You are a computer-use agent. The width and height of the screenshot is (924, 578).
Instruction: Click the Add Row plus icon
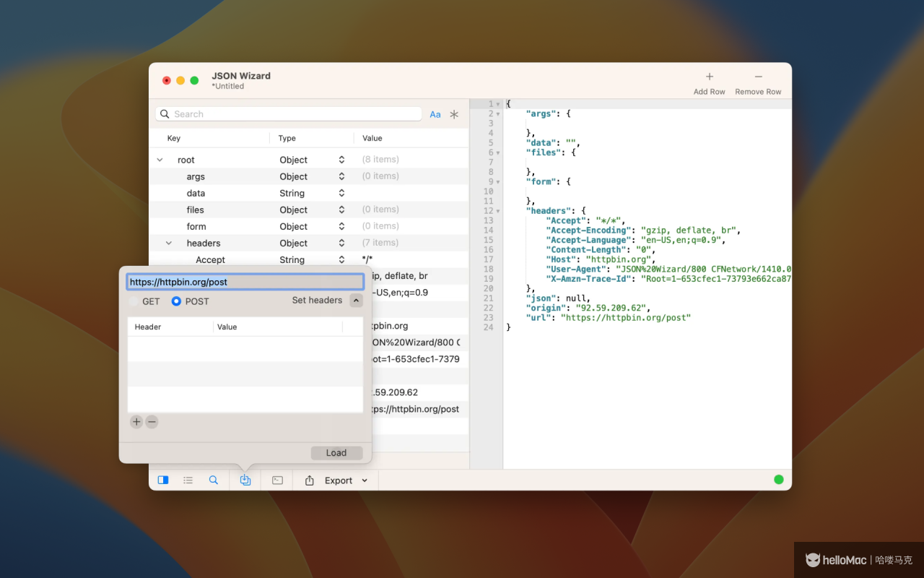click(710, 77)
